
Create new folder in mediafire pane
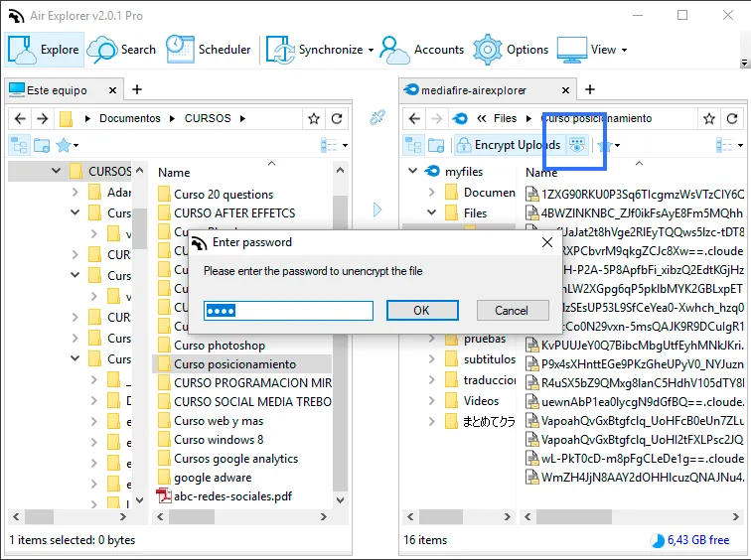[x=436, y=145]
